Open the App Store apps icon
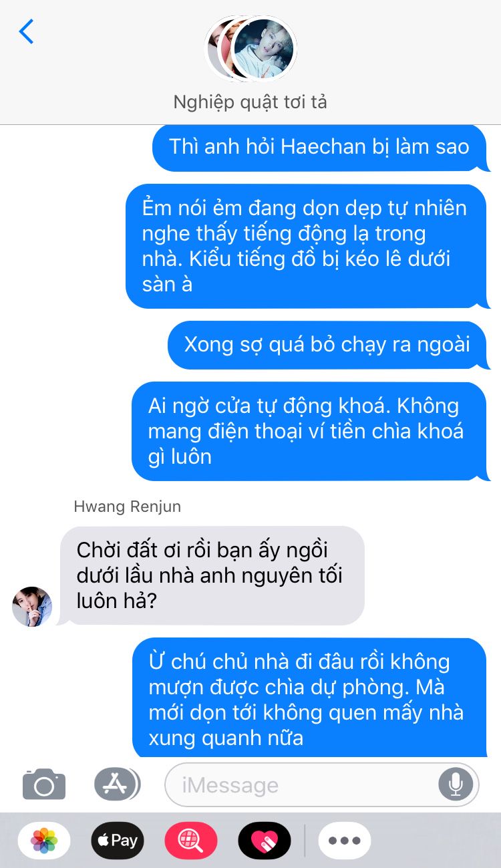 pos(117,784)
